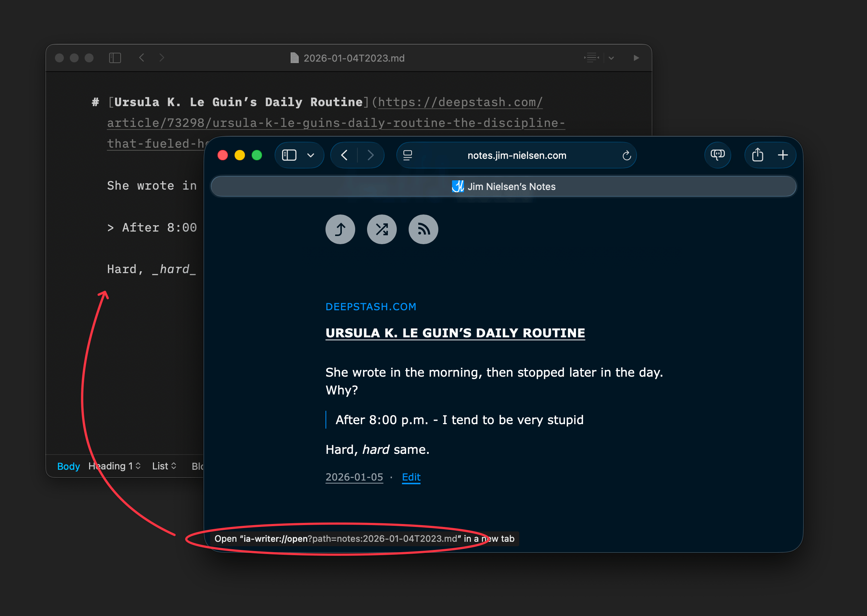Click Safari's back navigation arrow
This screenshot has height=616, width=867.
[344, 155]
